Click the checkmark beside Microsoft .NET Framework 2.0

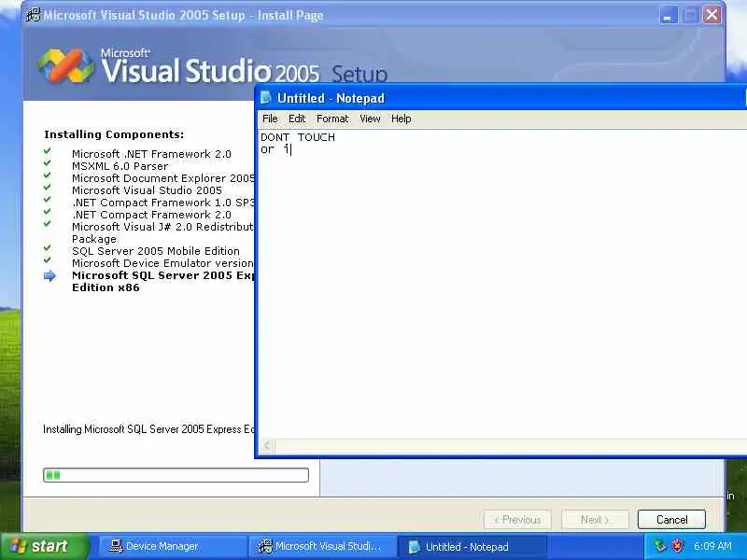tap(48, 151)
